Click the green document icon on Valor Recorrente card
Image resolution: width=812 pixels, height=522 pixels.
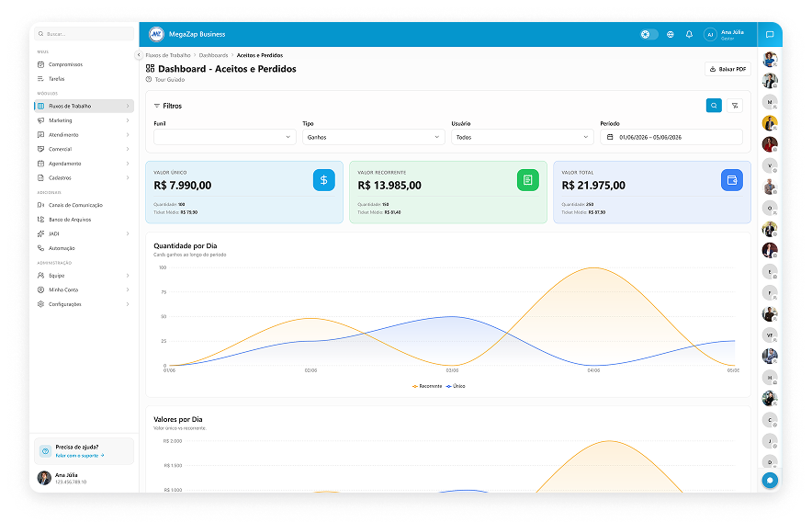527,180
